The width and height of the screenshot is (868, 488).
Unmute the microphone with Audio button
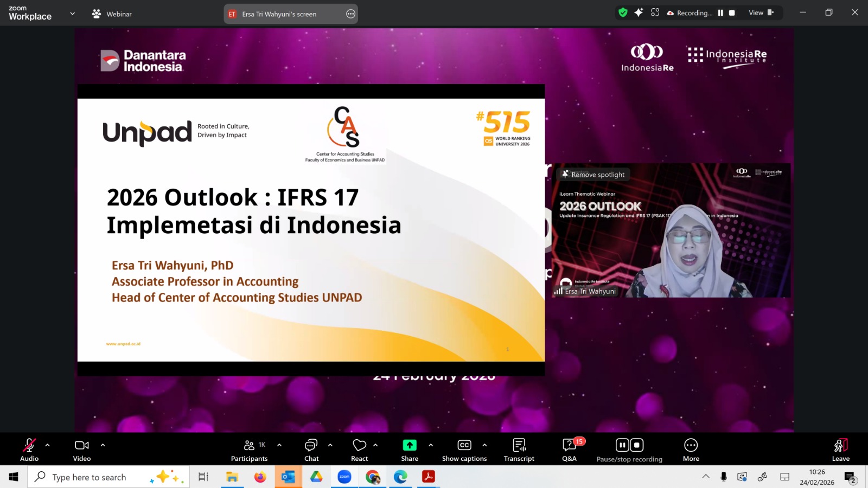click(29, 450)
